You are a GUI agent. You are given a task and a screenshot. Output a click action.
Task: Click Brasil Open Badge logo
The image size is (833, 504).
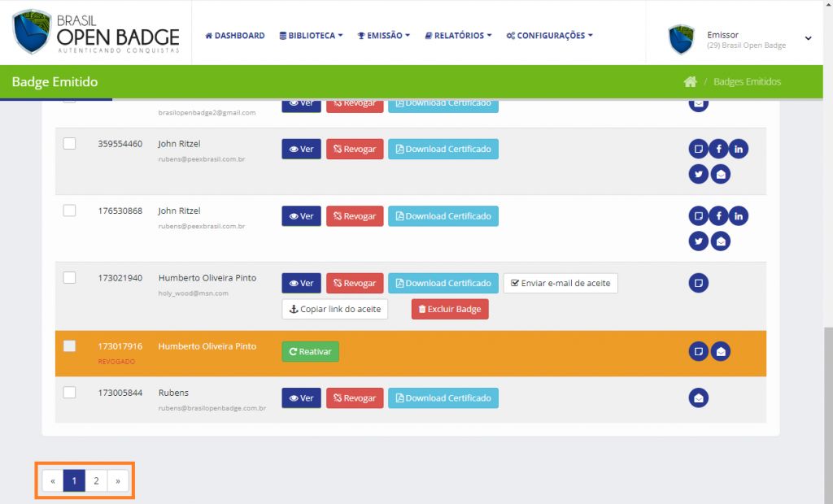click(96, 33)
